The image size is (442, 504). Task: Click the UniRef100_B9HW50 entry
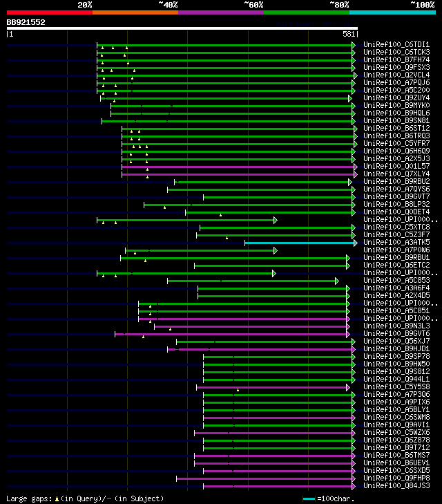(x=396, y=364)
